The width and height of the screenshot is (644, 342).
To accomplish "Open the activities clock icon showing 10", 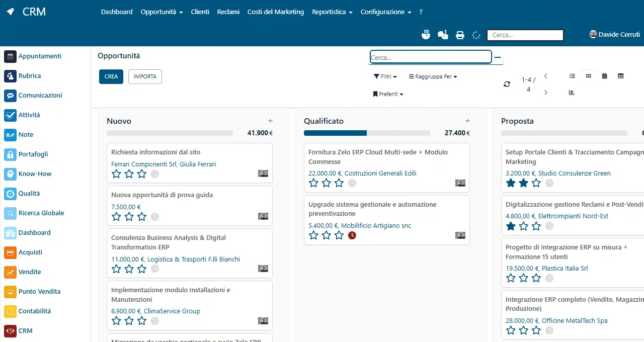I will (x=426, y=35).
